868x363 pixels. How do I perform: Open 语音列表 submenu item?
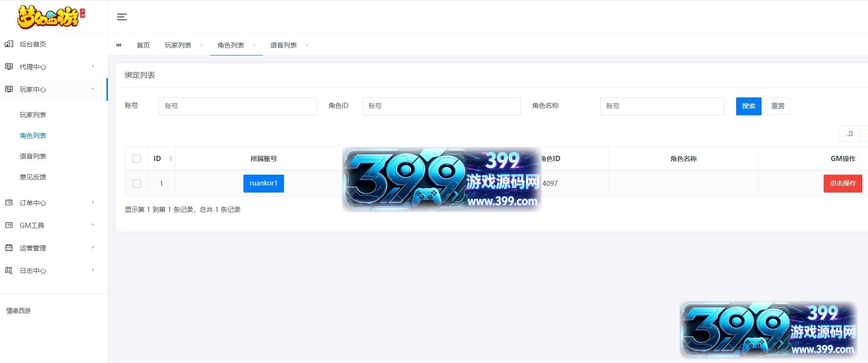33,156
